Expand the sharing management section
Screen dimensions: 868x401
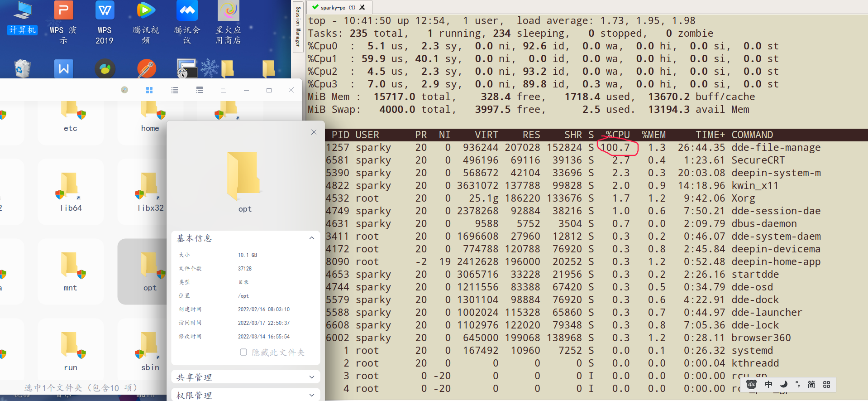point(311,377)
